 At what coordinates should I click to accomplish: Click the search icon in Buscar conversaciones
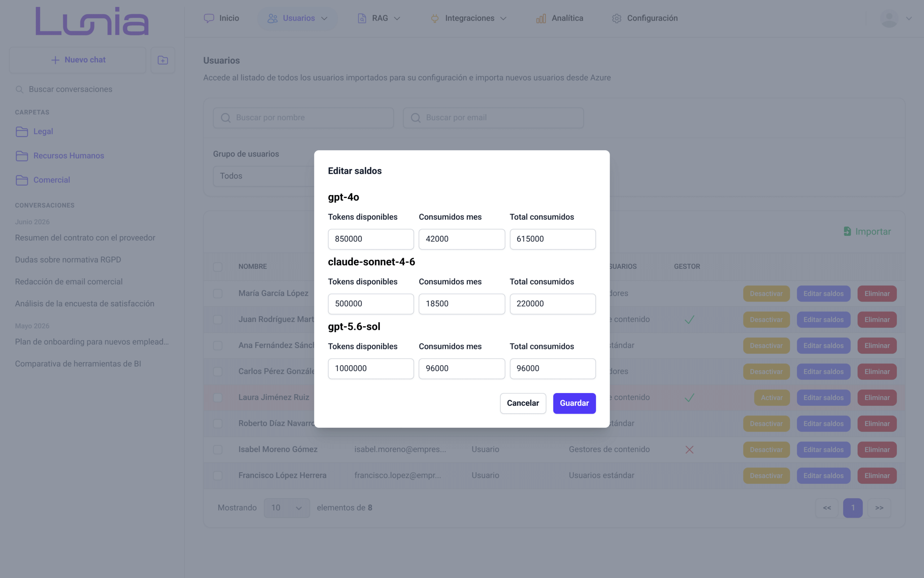(19, 90)
